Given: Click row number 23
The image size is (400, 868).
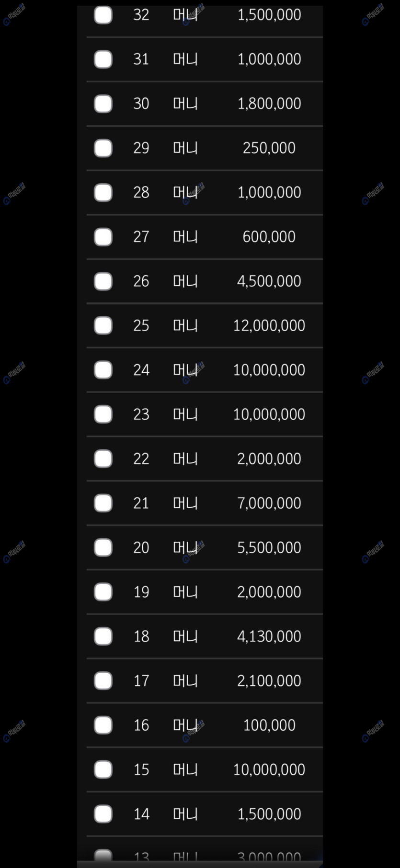Looking at the screenshot, I should click(x=141, y=414).
